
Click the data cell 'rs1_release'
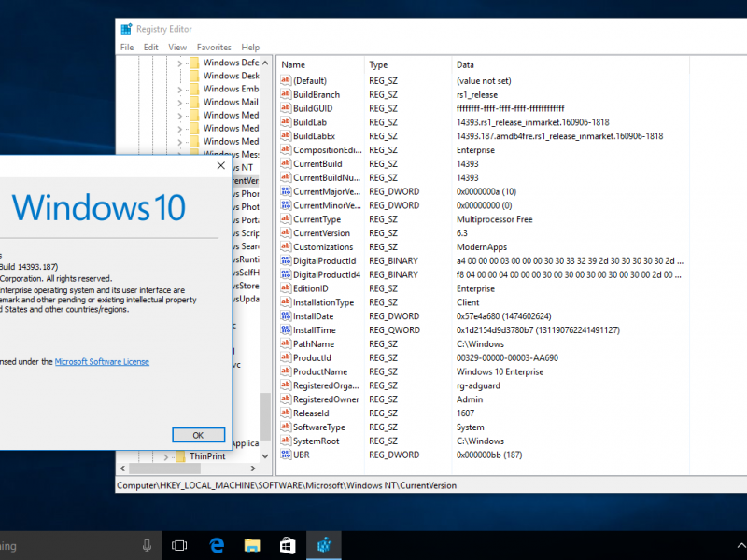(x=477, y=95)
